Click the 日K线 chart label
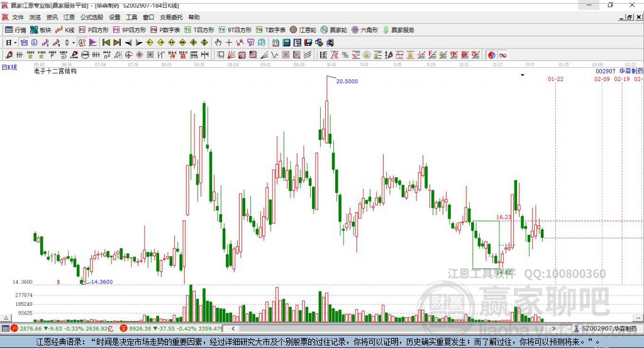Screen dimensions: 644x348 click(9, 67)
